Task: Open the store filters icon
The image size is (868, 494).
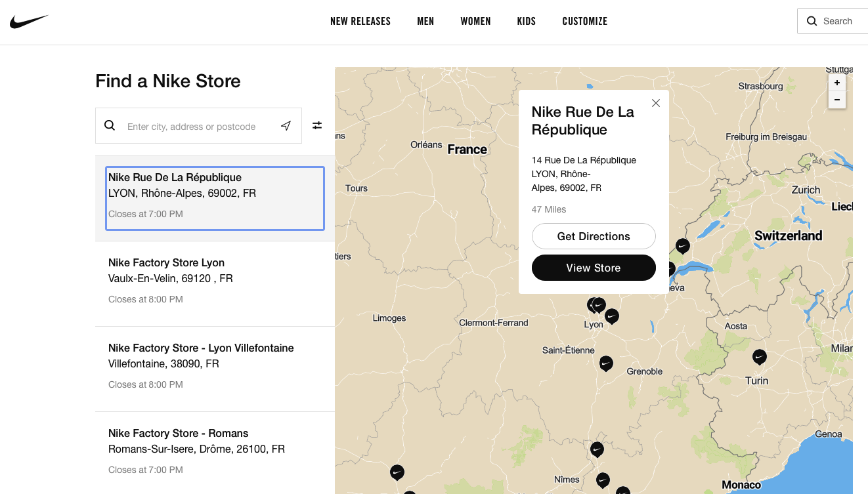Action: [x=317, y=125]
